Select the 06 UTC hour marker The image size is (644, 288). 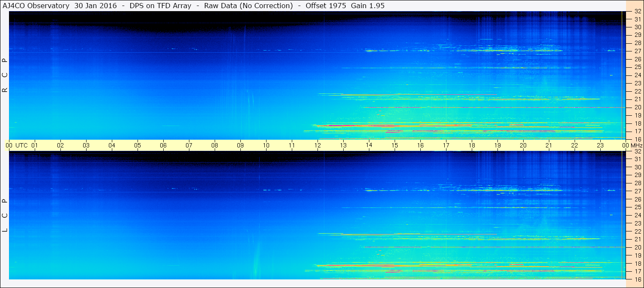tap(163, 145)
